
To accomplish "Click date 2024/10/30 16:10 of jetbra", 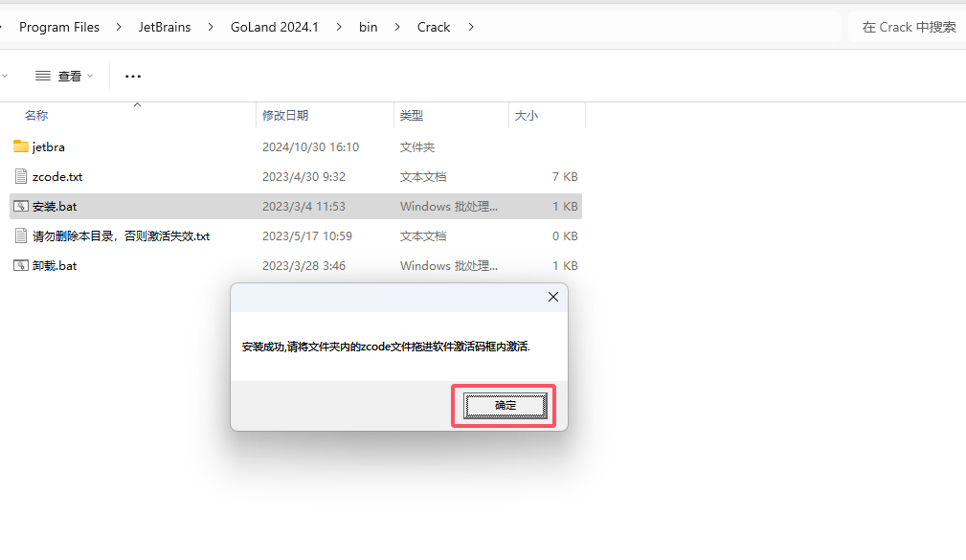I will pyautogui.click(x=310, y=146).
